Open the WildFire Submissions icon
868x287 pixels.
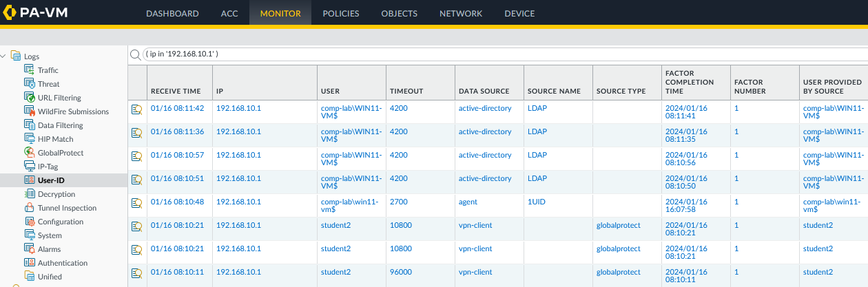[x=30, y=111]
